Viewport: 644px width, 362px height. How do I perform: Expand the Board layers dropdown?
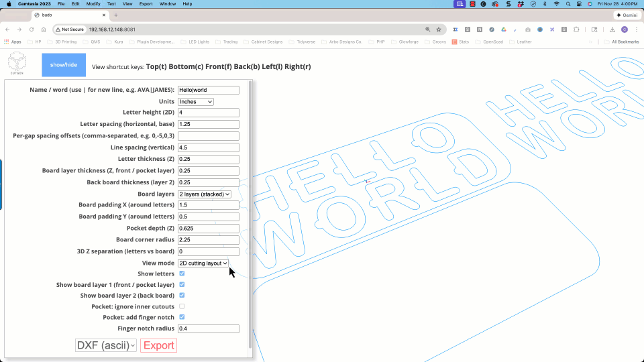(205, 194)
